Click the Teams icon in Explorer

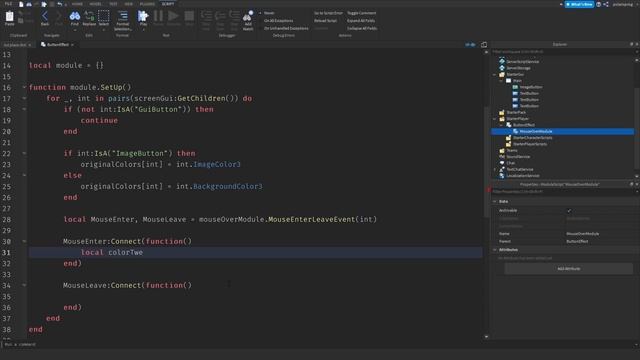click(502, 150)
